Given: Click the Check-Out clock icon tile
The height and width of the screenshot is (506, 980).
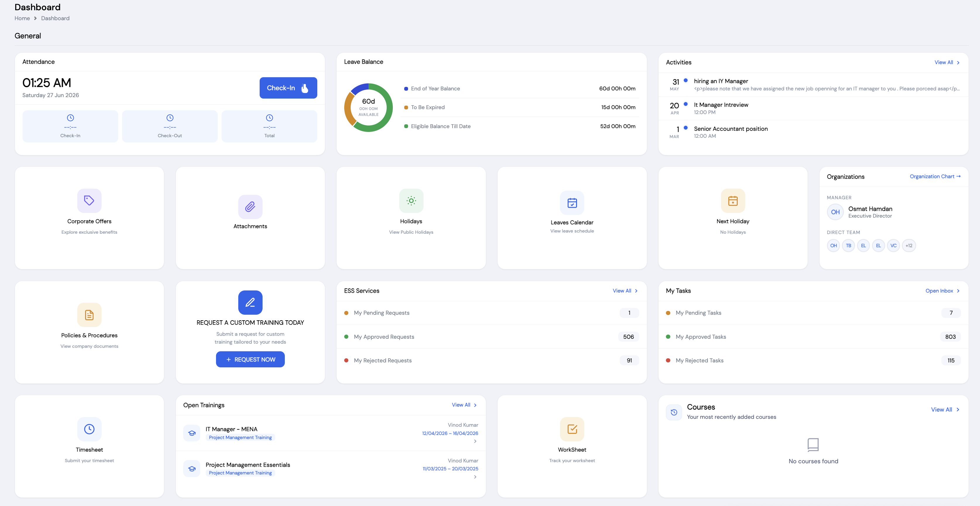Looking at the screenshot, I should pos(170,126).
